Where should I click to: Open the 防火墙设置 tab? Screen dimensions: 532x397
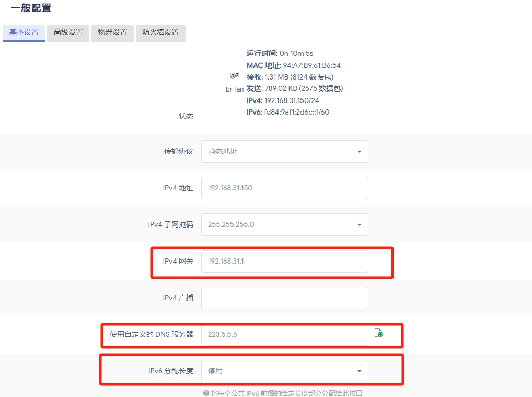tap(160, 32)
